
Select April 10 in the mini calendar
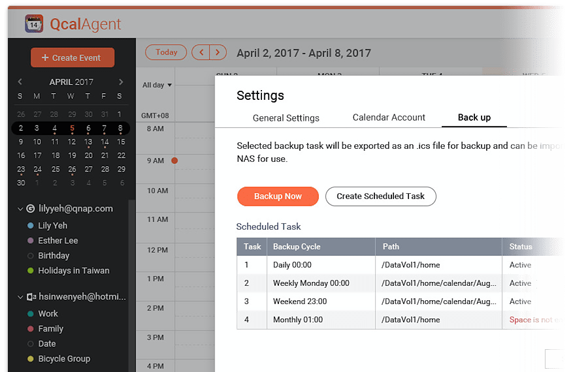(x=37, y=142)
